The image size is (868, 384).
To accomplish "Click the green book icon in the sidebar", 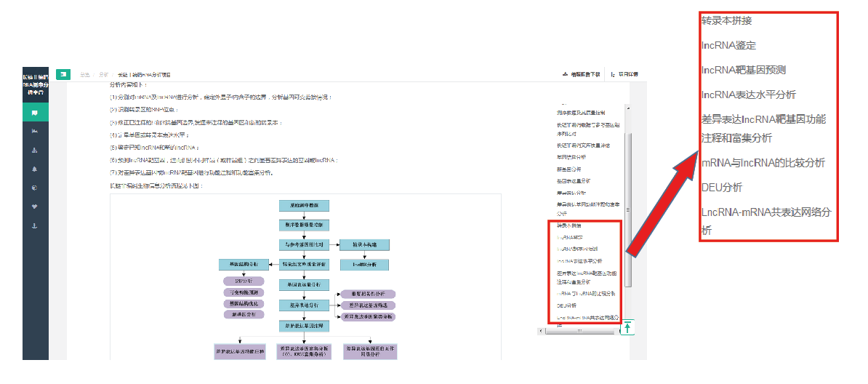I will click(x=35, y=112).
